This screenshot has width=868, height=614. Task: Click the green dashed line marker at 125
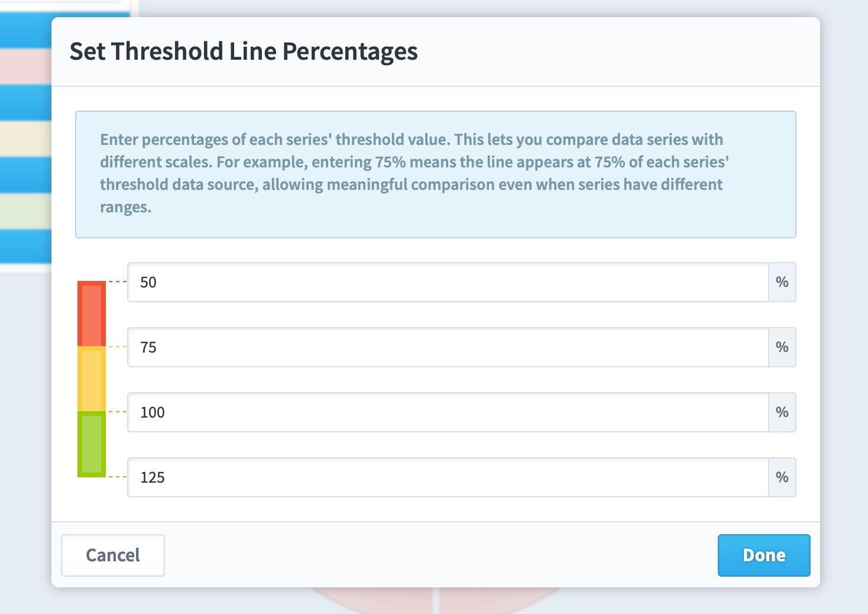117,477
